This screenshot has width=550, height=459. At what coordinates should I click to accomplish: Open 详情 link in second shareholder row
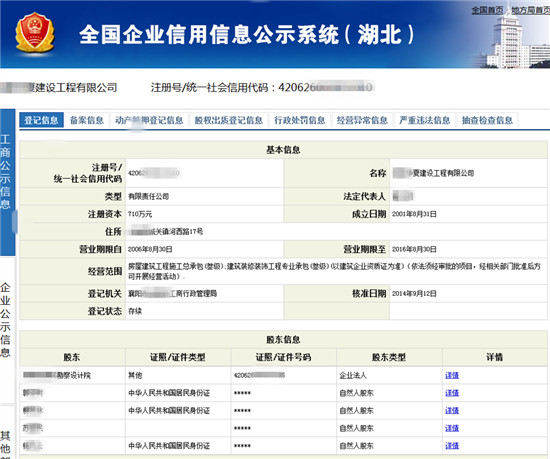452,393
